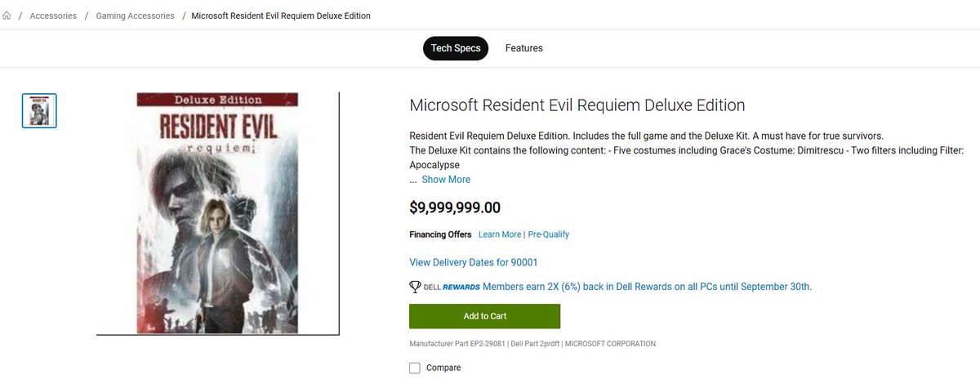Click the large Resident Evil cover image
Viewport: 980px width, 379px height.
pyautogui.click(x=217, y=213)
